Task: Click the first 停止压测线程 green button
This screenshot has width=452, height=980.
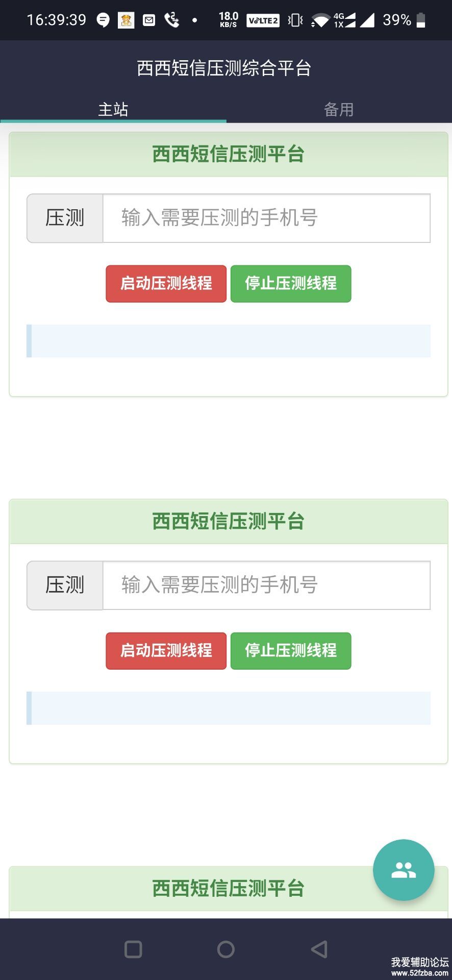Action: [x=291, y=284]
